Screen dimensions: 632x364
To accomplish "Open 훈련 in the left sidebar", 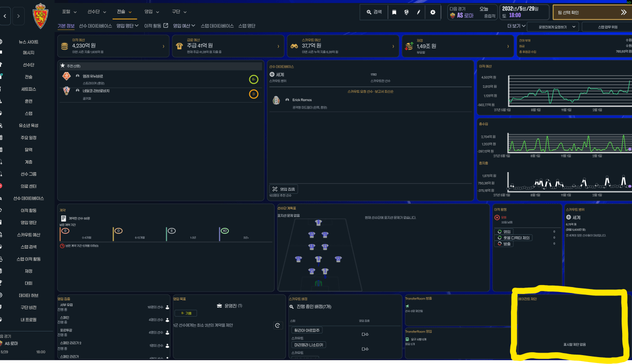I will [x=28, y=101].
